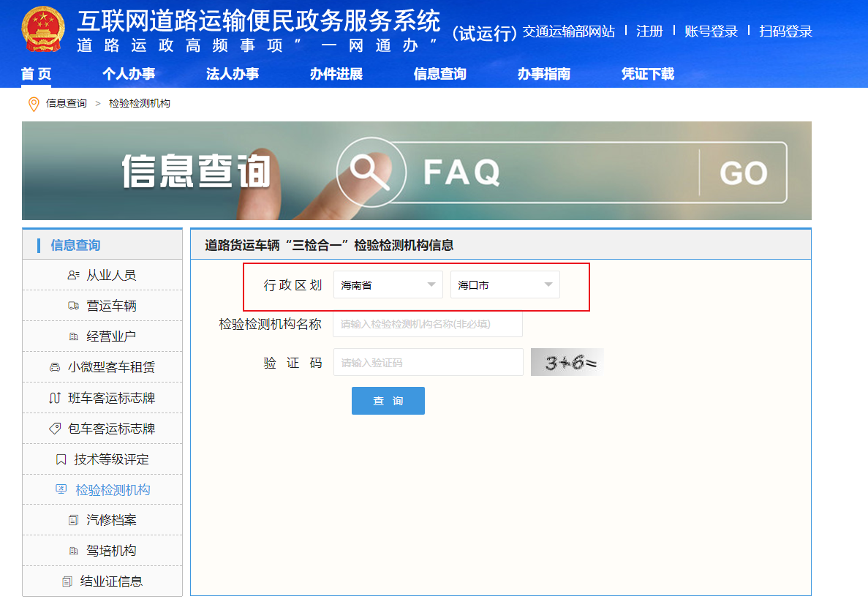Click the 从业人员 person icon

tap(73, 276)
